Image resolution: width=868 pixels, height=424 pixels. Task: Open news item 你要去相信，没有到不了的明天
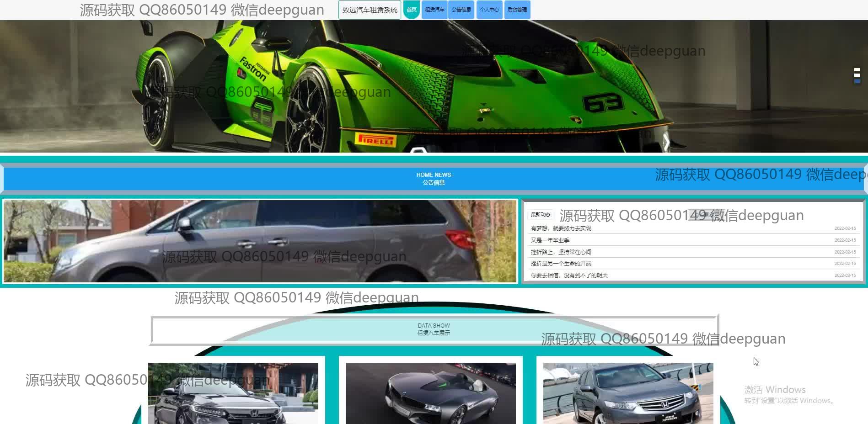pos(569,276)
